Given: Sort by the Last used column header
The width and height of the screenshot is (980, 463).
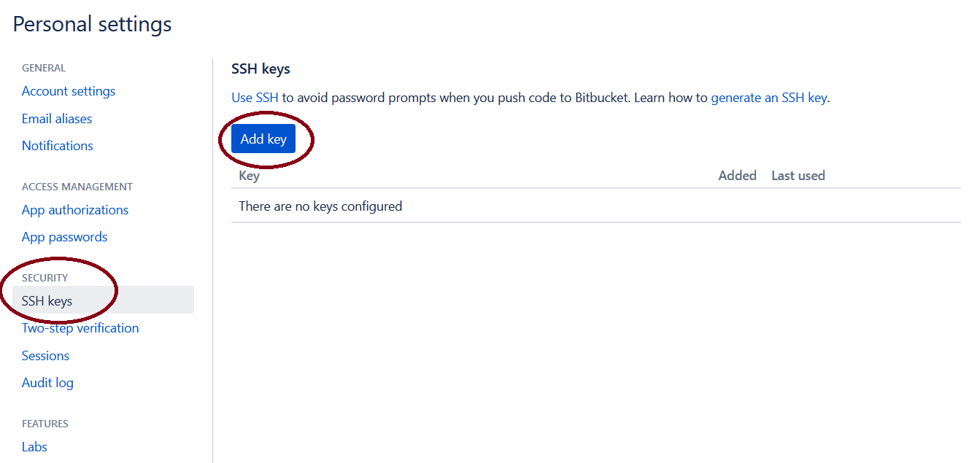Looking at the screenshot, I should coord(798,175).
